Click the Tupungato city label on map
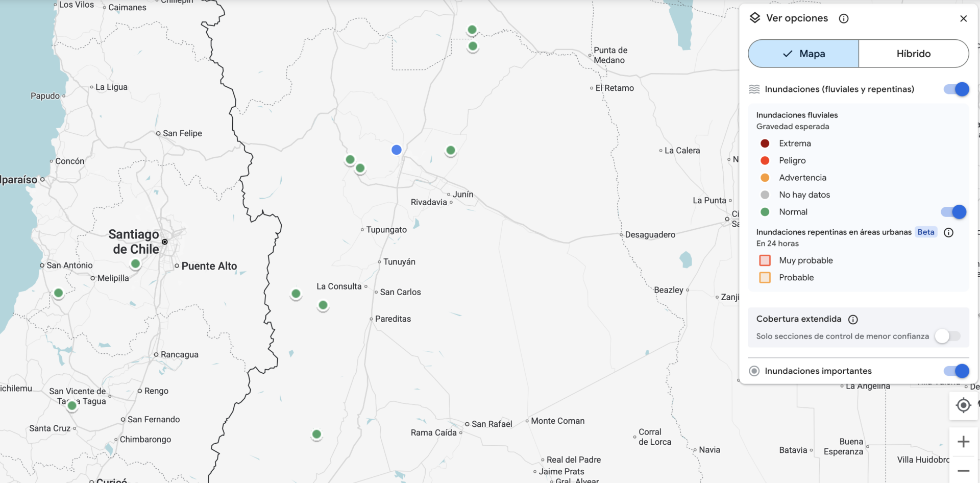This screenshot has width=980, height=483. click(x=386, y=230)
